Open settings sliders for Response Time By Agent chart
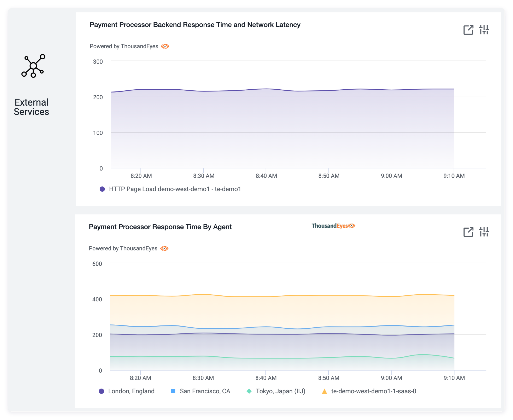The image size is (513, 420). coord(484,232)
